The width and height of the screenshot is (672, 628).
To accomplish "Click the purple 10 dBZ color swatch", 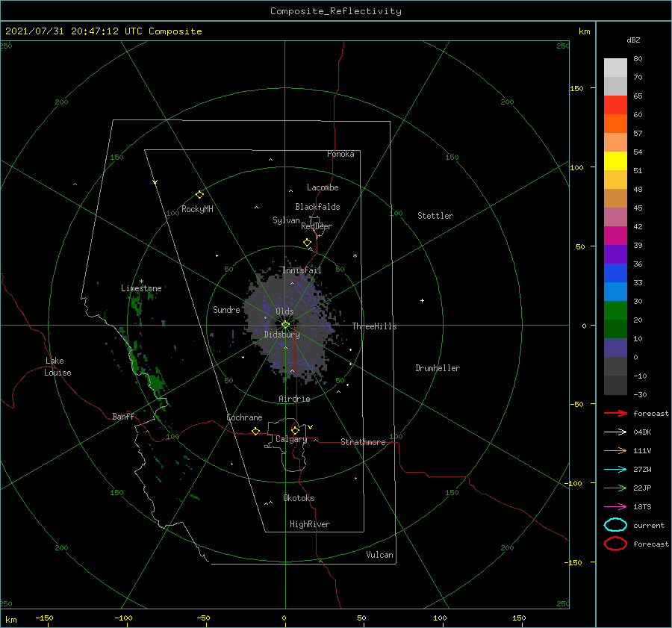I will 615,347.
